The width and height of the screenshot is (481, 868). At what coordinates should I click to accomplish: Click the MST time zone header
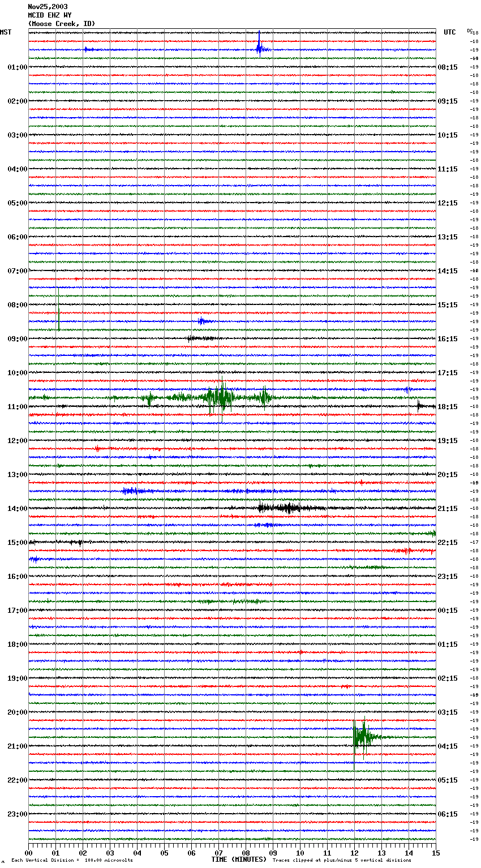(x=6, y=32)
